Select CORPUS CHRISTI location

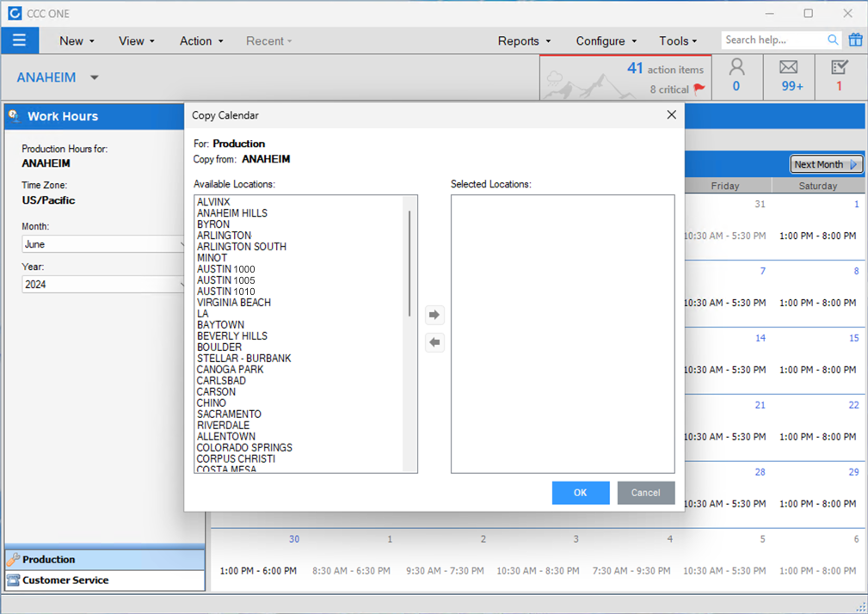point(236,458)
